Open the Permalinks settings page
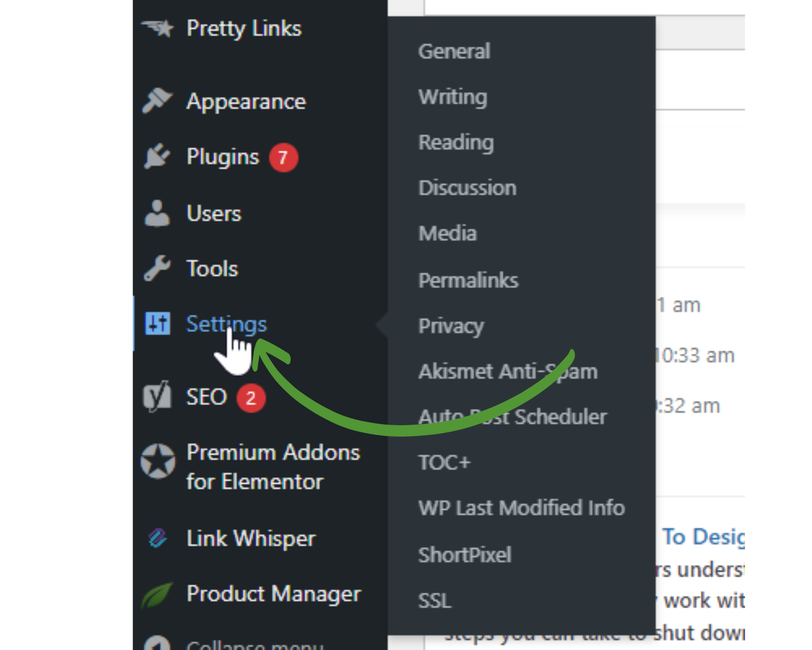 click(468, 279)
